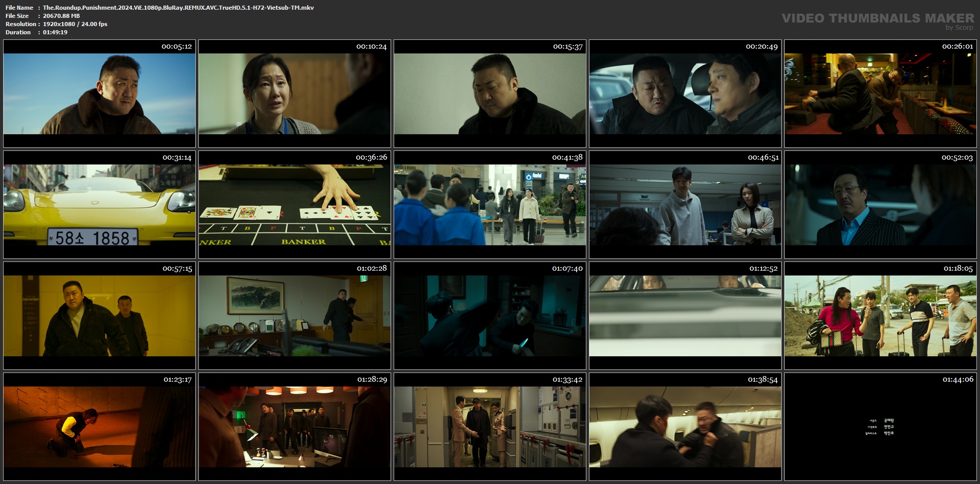Click the Korean credits text in last frame
This screenshot has height=484, width=980.
point(880,427)
